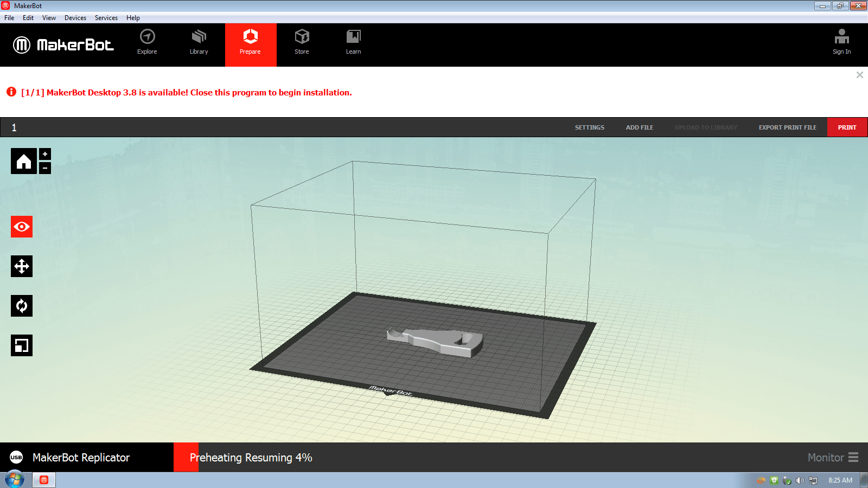Reset view with the Home button
The height and width of the screenshot is (488, 868).
(x=24, y=161)
